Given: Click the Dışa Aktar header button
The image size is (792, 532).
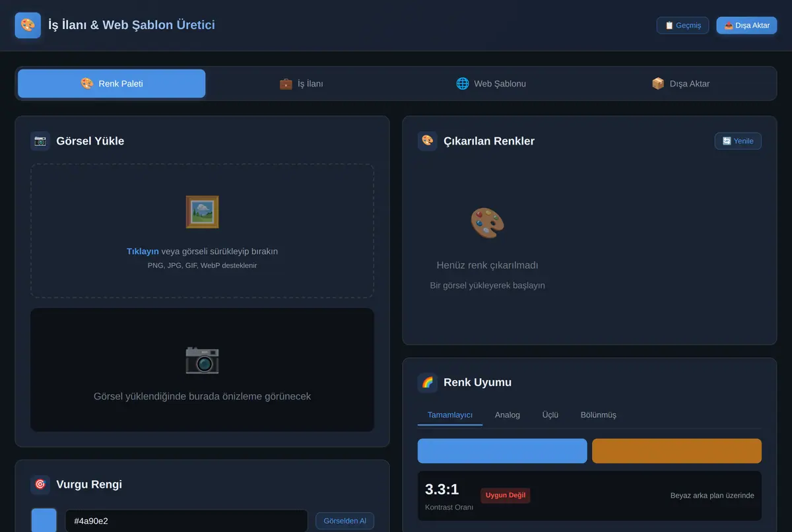Looking at the screenshot, I should (x=746, y=25).
